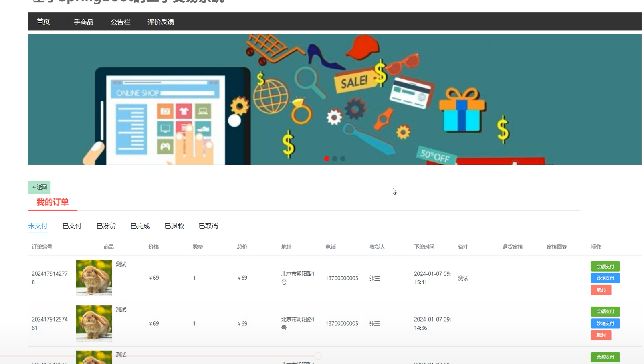Click address 北京市朝阳路1号 in first row

[x=298, y=278]
